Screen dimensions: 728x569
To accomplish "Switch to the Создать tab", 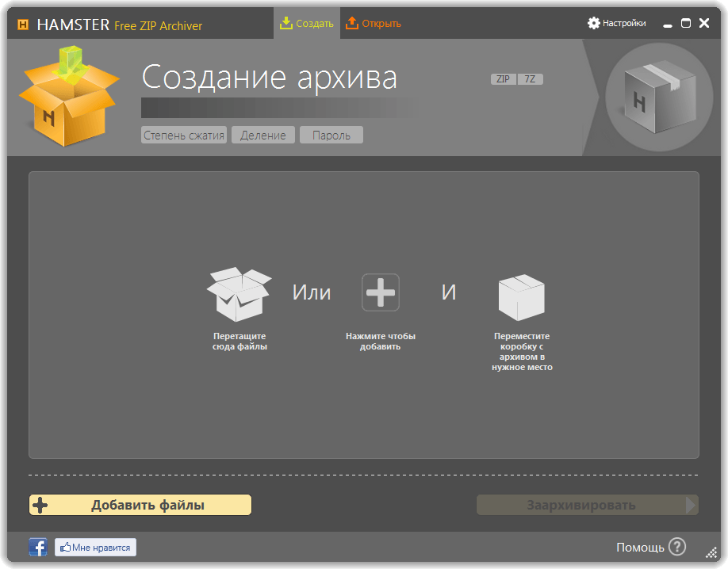I will pyautogui.click(x=306, y=23).
